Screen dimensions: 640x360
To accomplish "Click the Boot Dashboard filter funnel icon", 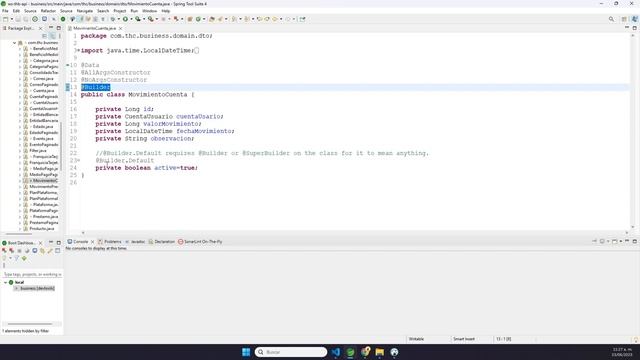I will (17, 258).
